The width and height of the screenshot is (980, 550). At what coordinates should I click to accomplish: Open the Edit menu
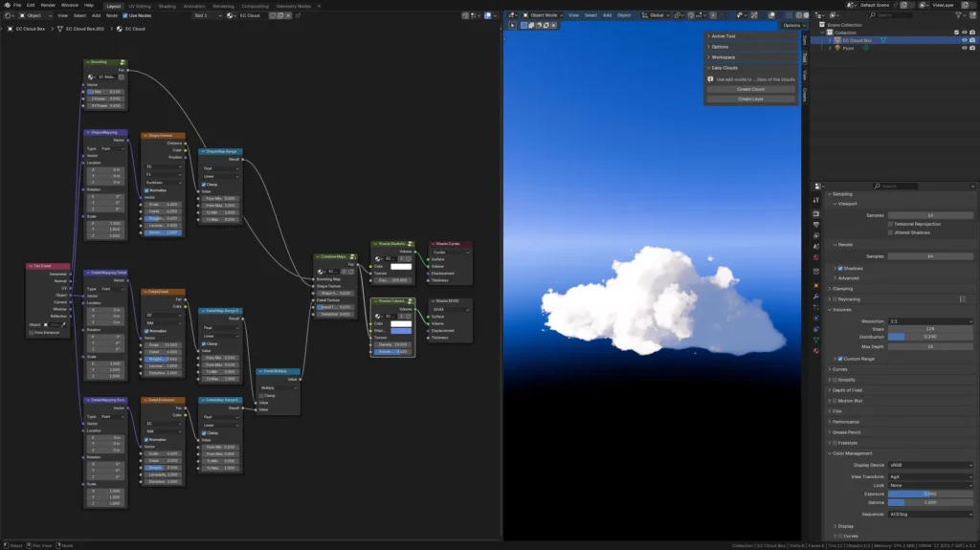pos(31,5)
